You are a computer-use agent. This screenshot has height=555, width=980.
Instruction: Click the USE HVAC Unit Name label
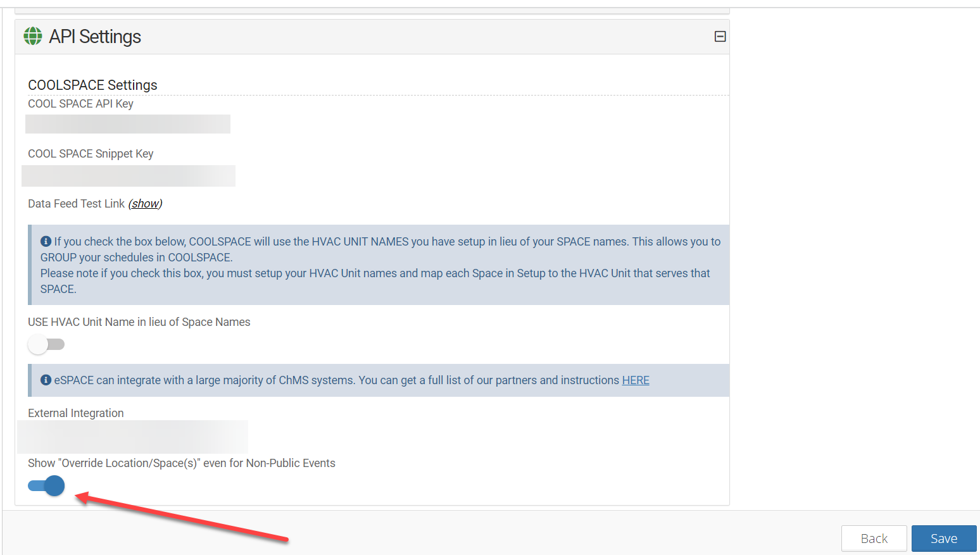tap(139, 322)
